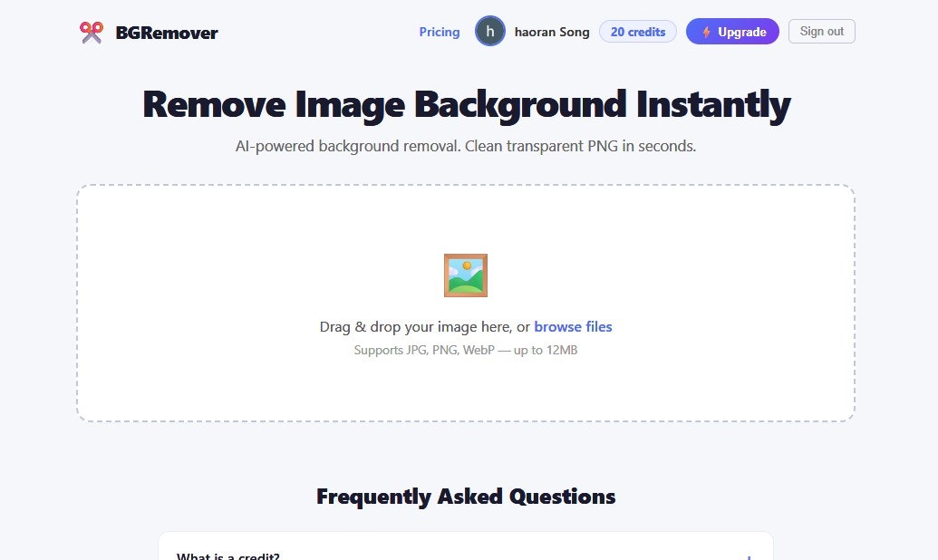
Task: Click the 20 credits badge
Action: pyautogui.click(x=637, y=31)
